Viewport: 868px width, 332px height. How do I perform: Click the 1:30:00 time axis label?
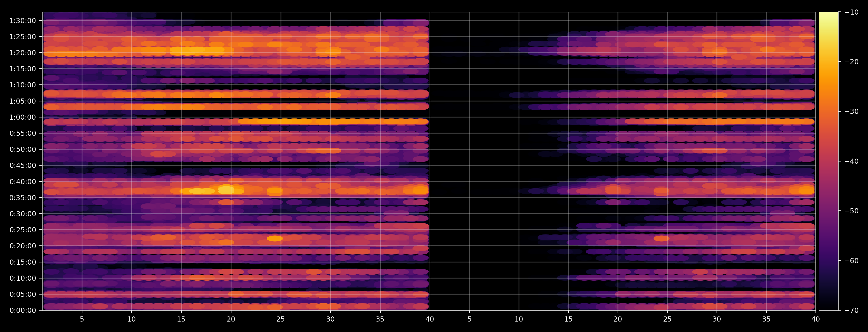pos(23,21)
